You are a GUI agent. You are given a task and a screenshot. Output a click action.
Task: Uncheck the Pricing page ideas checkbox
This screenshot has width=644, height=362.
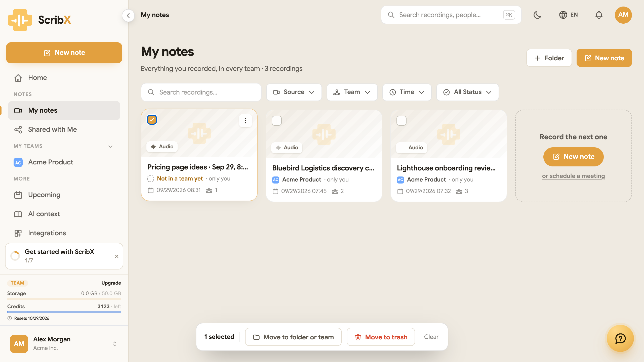[152, 120]
